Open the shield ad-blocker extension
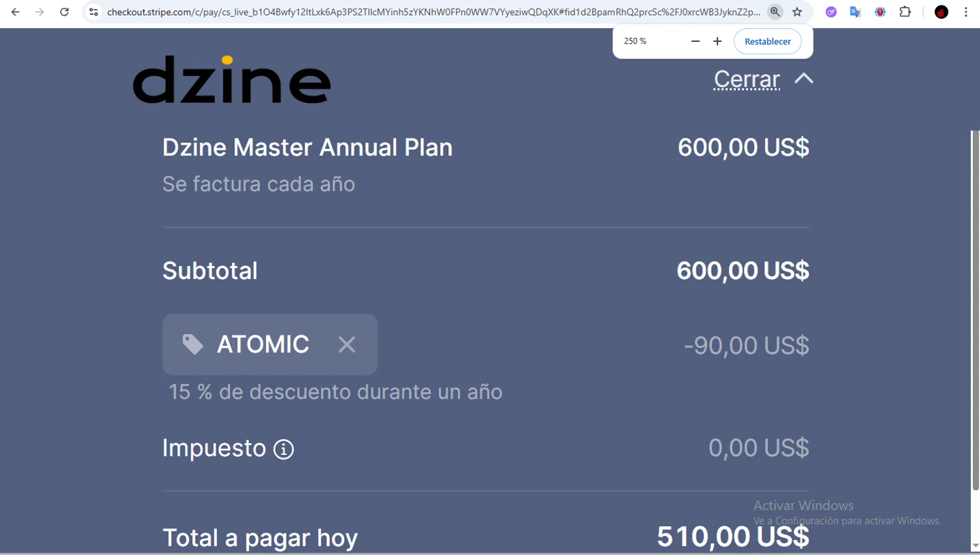Viewport: 980px width, 555px height. pos(880,12)
